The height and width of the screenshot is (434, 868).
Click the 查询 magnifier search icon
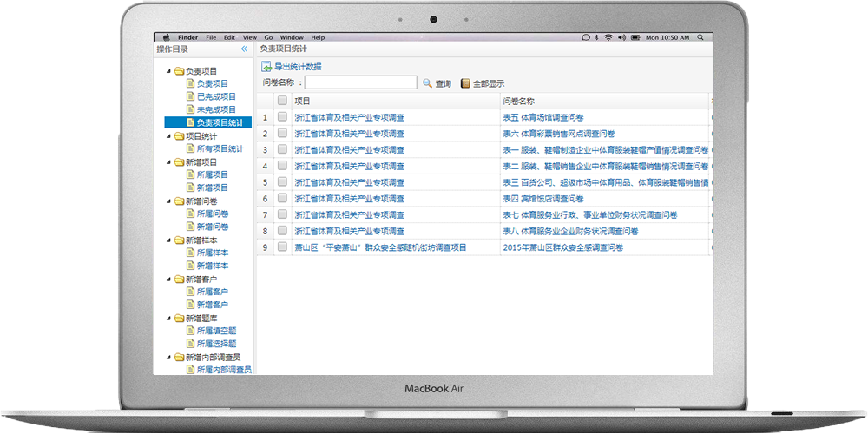pyautogui.click(x=427, y=83)
